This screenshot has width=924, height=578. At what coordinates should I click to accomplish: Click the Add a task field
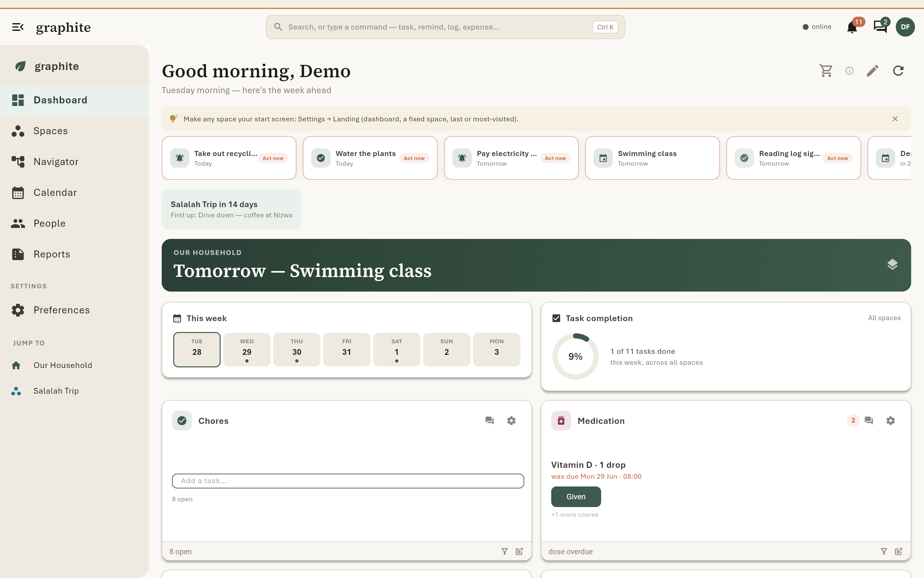pos(348,481)
